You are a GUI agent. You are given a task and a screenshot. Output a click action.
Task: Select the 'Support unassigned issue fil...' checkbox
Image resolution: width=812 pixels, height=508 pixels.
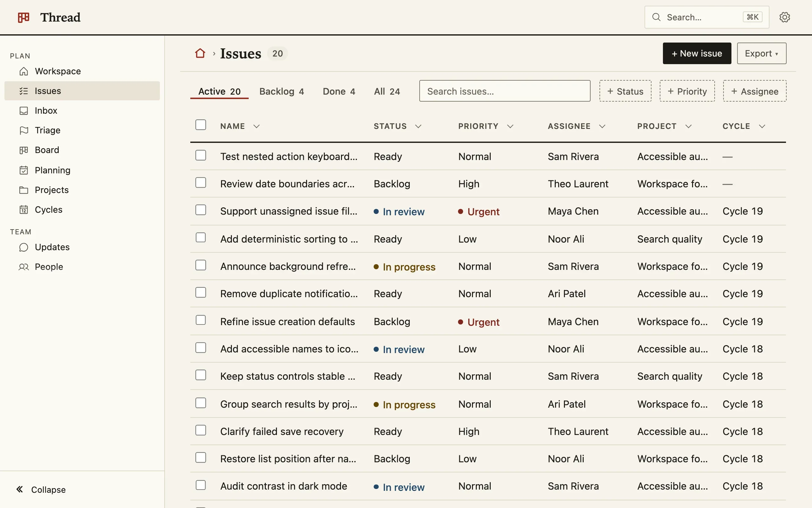(x=201, y=210)
